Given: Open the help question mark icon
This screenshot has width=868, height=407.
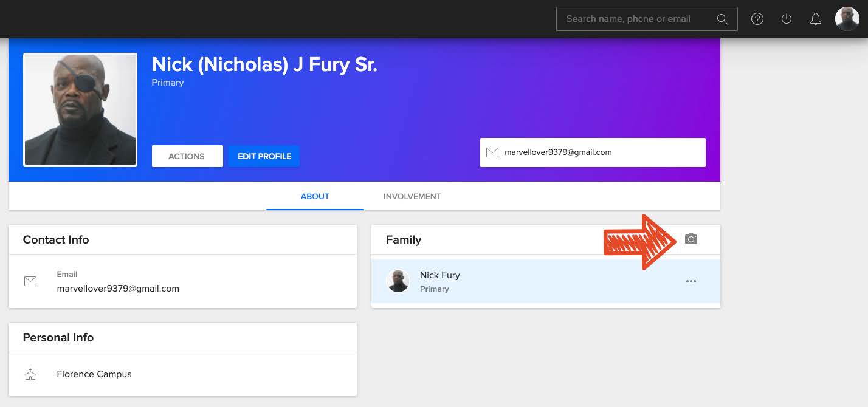Looking at the screenshot, I should 757,19.
